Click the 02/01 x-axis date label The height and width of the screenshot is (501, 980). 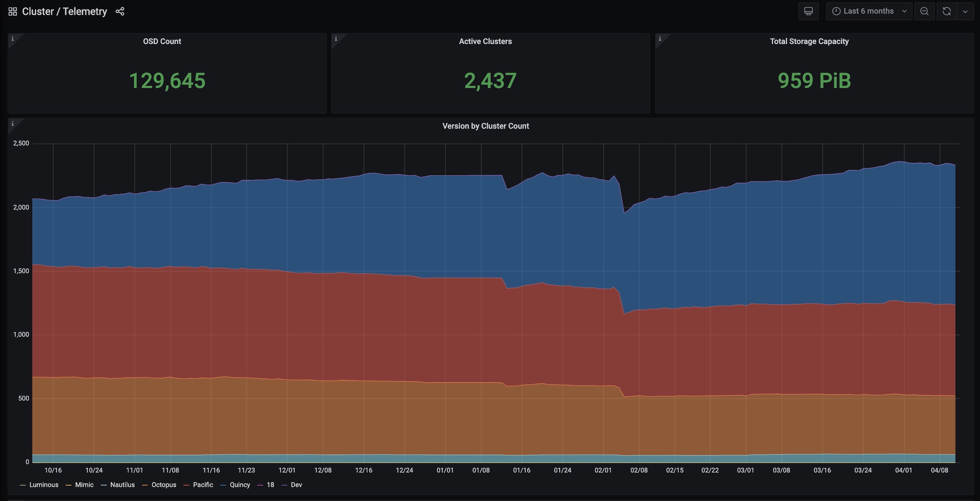pyautogui.click(x=603, y=470)
